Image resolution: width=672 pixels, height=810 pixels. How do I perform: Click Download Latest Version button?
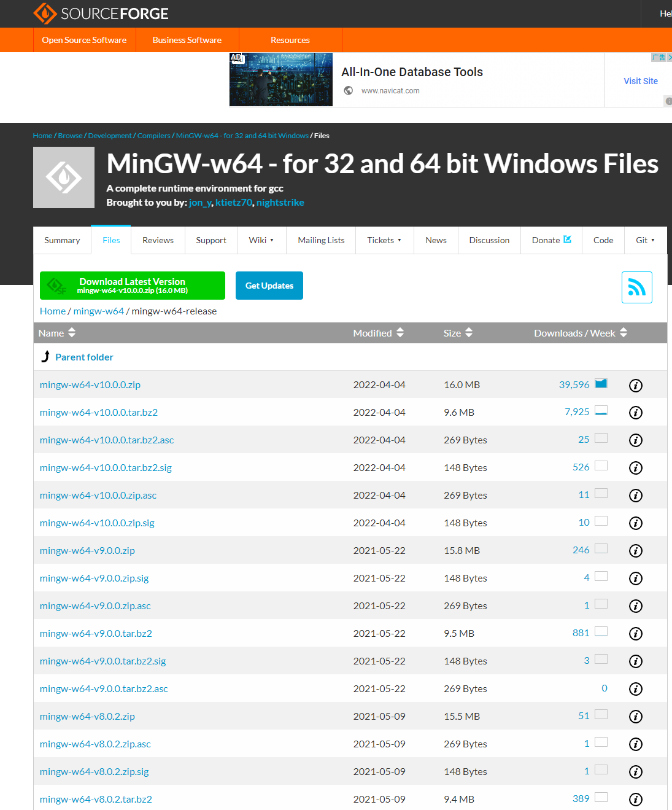[132, 286]
